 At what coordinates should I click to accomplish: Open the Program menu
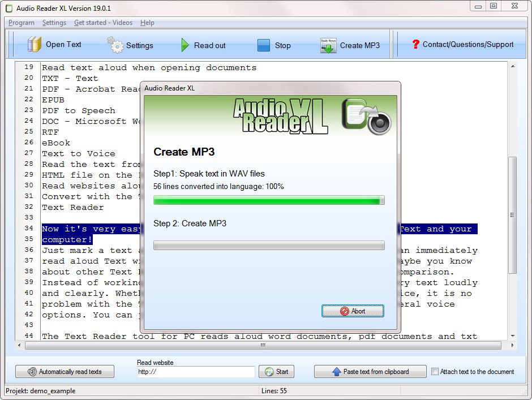[22, 23]
